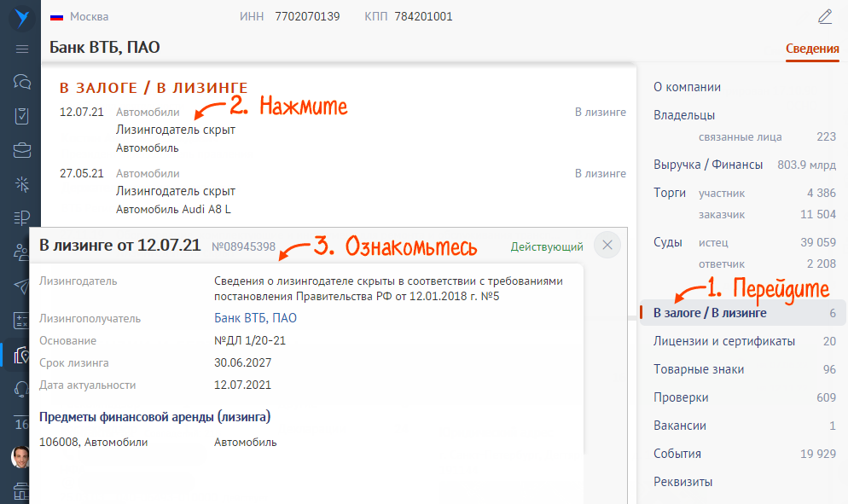The height and width of the screenshot is (504, 848).
Task: Open Торги заказчик 11 504
Action: [x=767, y=215]
